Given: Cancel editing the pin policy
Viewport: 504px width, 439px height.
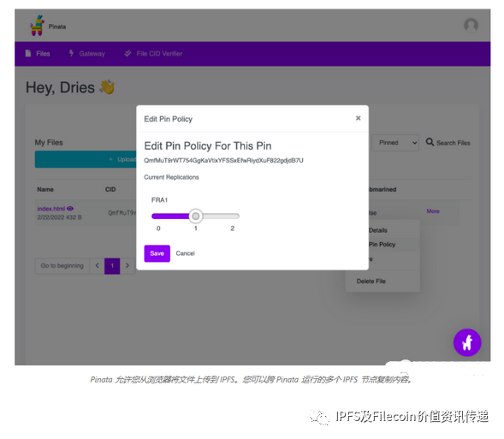Looking at the screenshot, I should click(185, 253).
